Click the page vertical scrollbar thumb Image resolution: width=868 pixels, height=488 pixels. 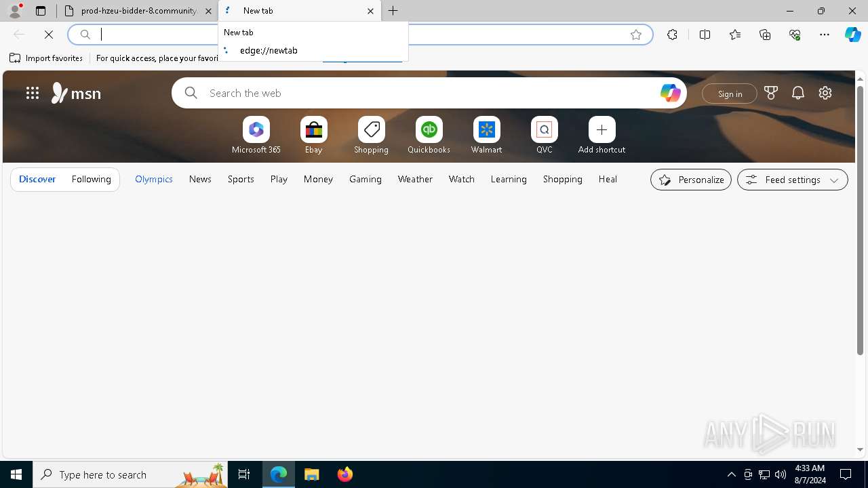860,220
